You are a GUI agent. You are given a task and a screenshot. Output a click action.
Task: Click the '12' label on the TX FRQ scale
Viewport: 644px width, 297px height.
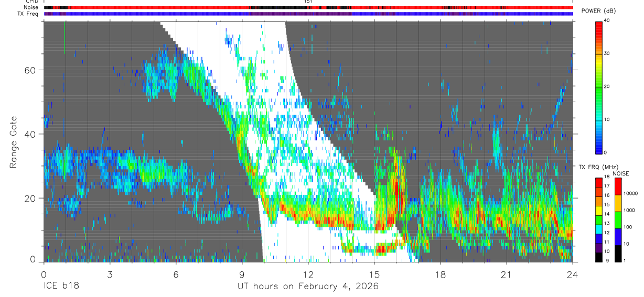(x=607, y=233)
